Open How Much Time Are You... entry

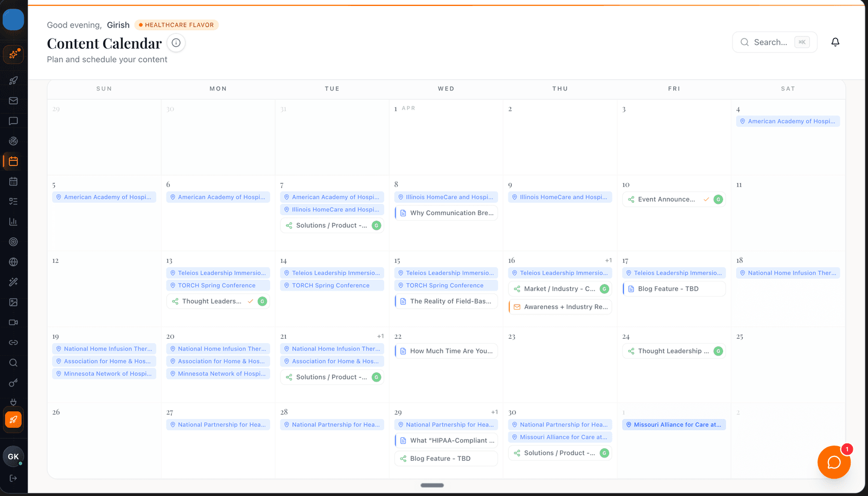[x=446, y=351]
